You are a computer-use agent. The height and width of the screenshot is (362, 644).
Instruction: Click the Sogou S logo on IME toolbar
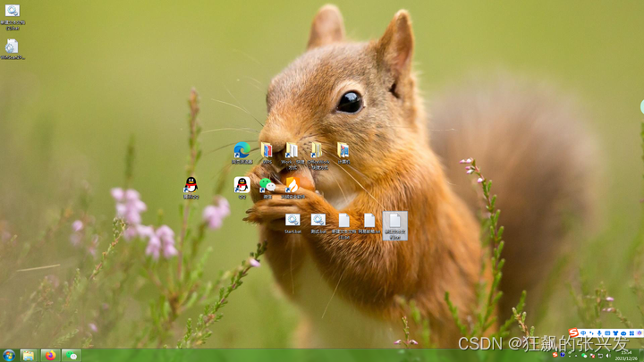pyautogui.click(x=573, y=333)
